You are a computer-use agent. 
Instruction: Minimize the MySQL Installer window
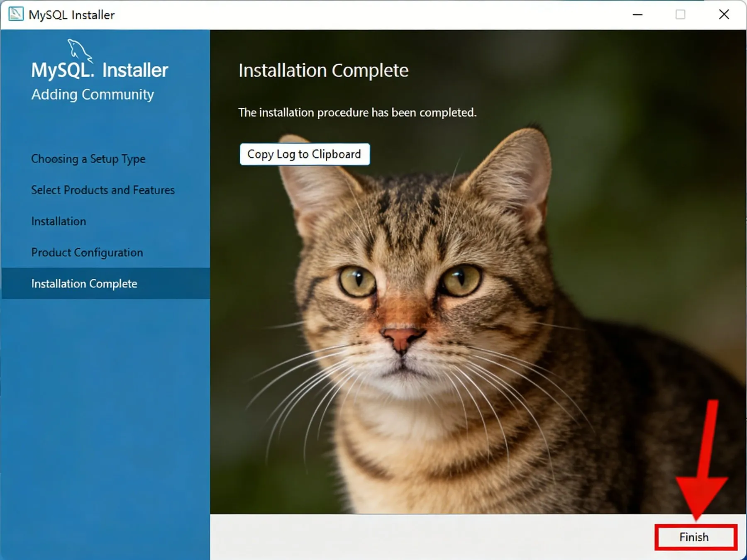(637, 15)
